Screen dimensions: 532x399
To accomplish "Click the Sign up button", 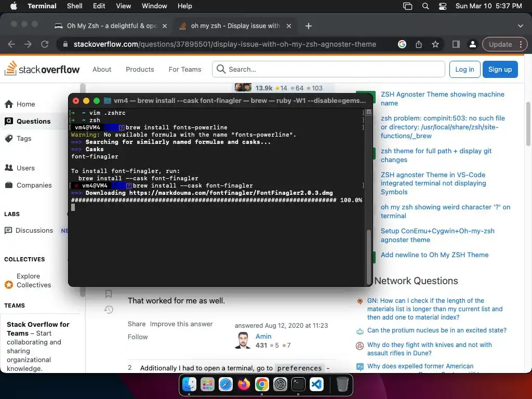I will pyautogui.click(x=500, y=69).
